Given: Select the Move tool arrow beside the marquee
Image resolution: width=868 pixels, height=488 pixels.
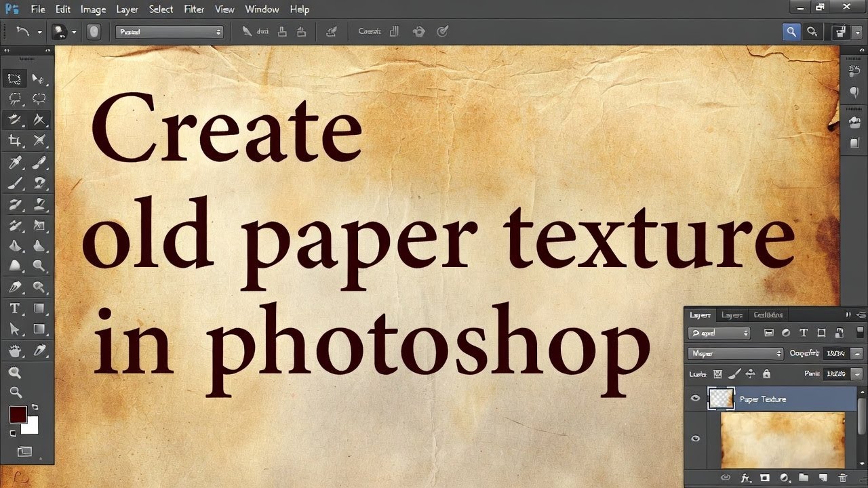Looking at the screenshot, I should click(x=39, y=79).
